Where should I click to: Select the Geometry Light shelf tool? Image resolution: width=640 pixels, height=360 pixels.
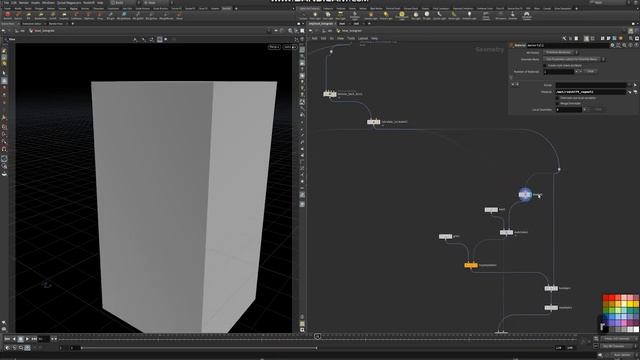pos(355,16)
